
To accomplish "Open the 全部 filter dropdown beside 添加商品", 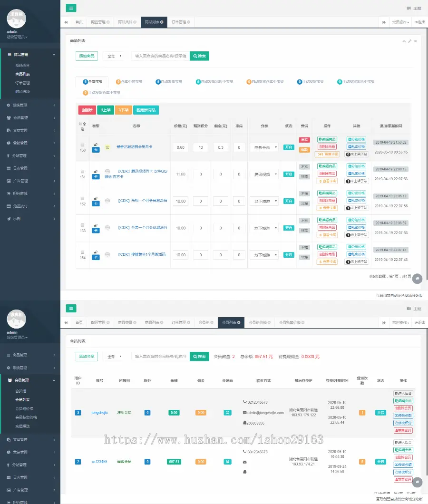I will click(114, 56).
